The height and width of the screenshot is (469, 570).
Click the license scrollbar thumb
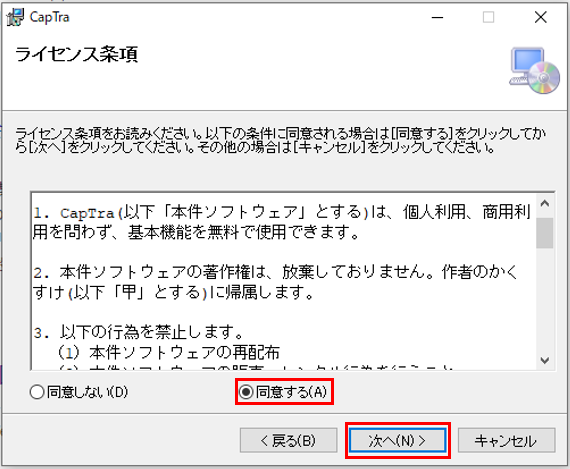click(x=545, y=233)
